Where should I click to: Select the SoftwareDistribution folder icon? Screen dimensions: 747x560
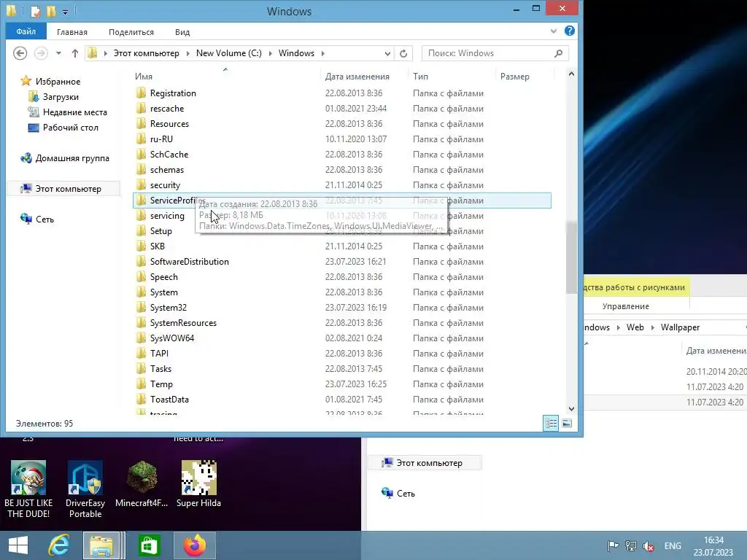[x=141, y=262]
